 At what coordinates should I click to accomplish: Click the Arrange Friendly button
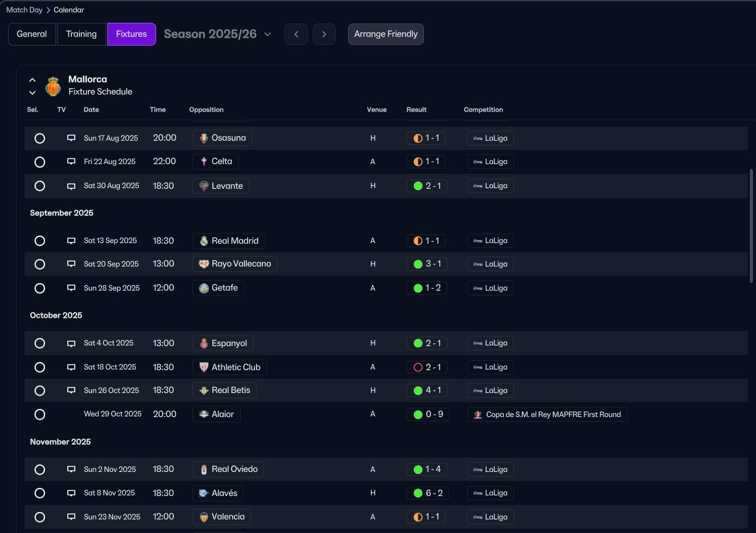[386, 34]
